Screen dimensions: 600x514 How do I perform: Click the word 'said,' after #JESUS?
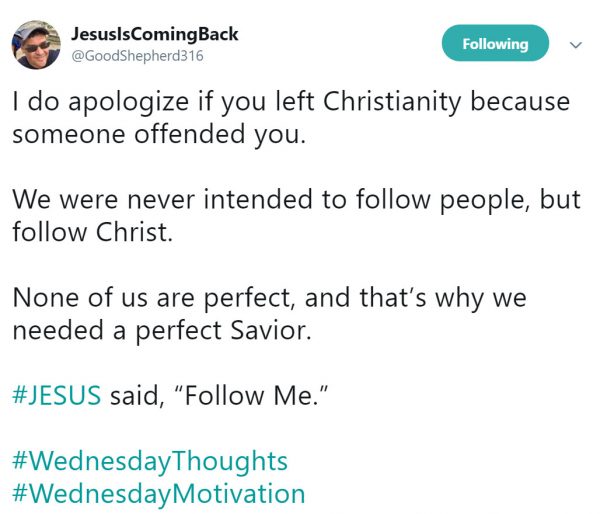coord(137,396)
